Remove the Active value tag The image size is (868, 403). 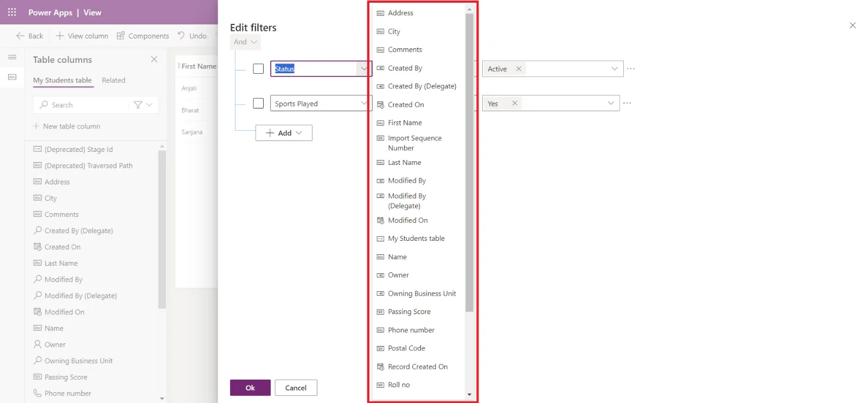pos(519,69)
